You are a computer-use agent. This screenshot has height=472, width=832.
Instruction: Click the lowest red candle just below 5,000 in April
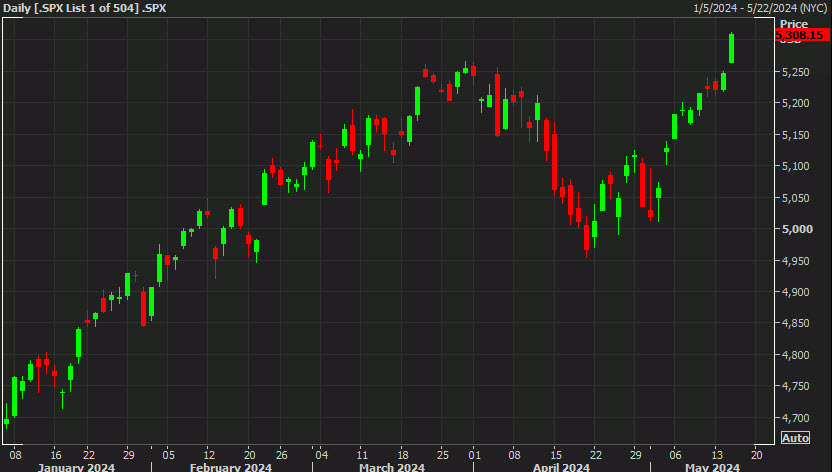tap(586, 238)
